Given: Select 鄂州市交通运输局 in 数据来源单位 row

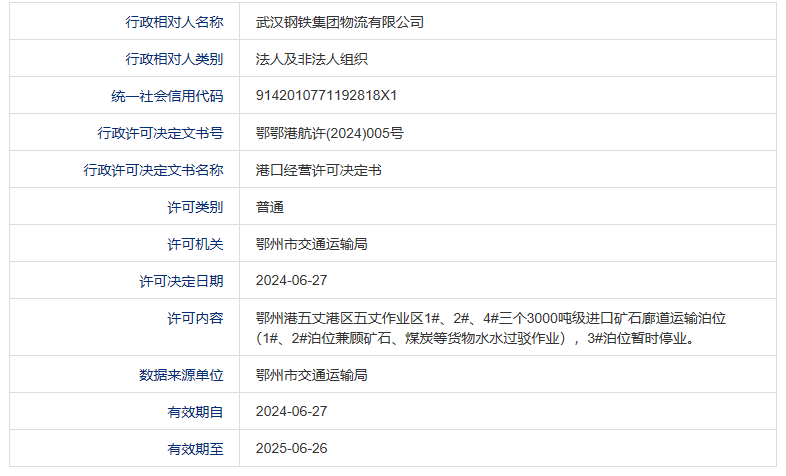Looking at the screenshot, I should 311,375.
